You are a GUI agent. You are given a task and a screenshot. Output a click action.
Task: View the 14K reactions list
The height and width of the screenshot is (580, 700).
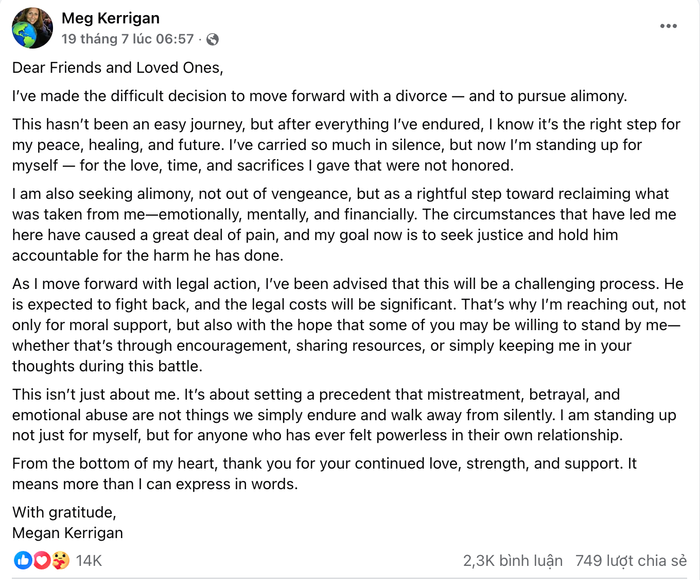pyautogui.click(x=88, y=560)
